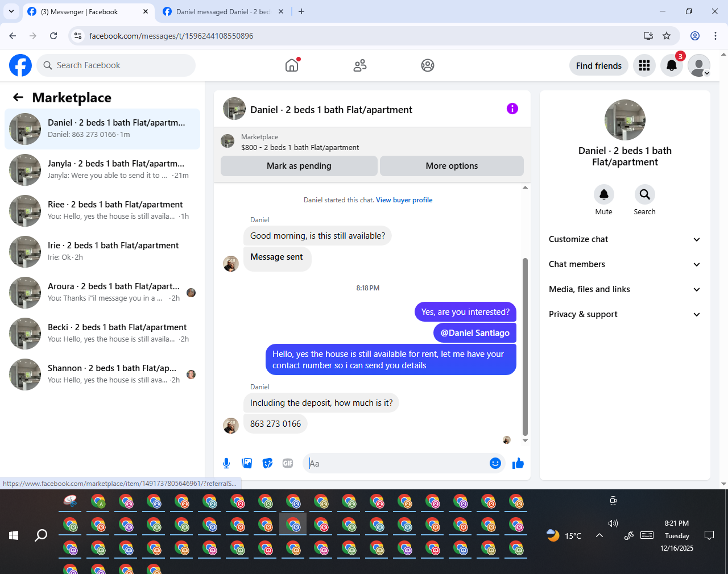Open Windows taskbar search
Screen dimensions: 728x574
click(x=41, y=535)
